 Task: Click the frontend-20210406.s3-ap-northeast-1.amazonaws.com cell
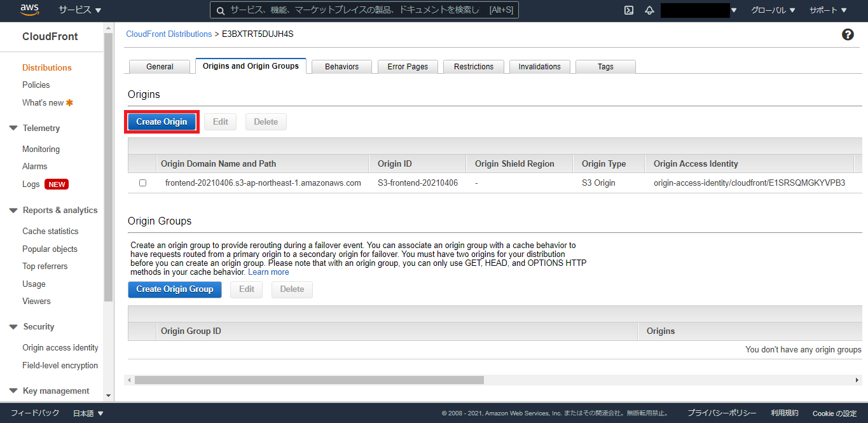[263, 183]
